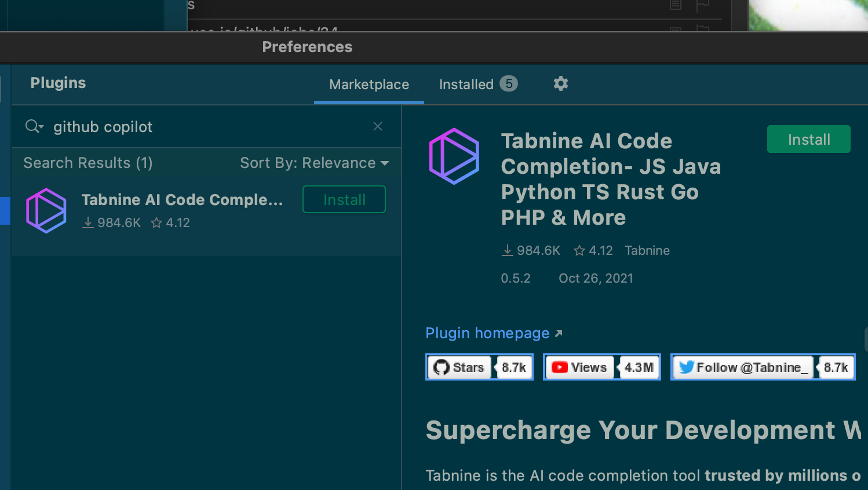
Task: Click the 4.12 star rating in details pane
Action: (593, 250)
